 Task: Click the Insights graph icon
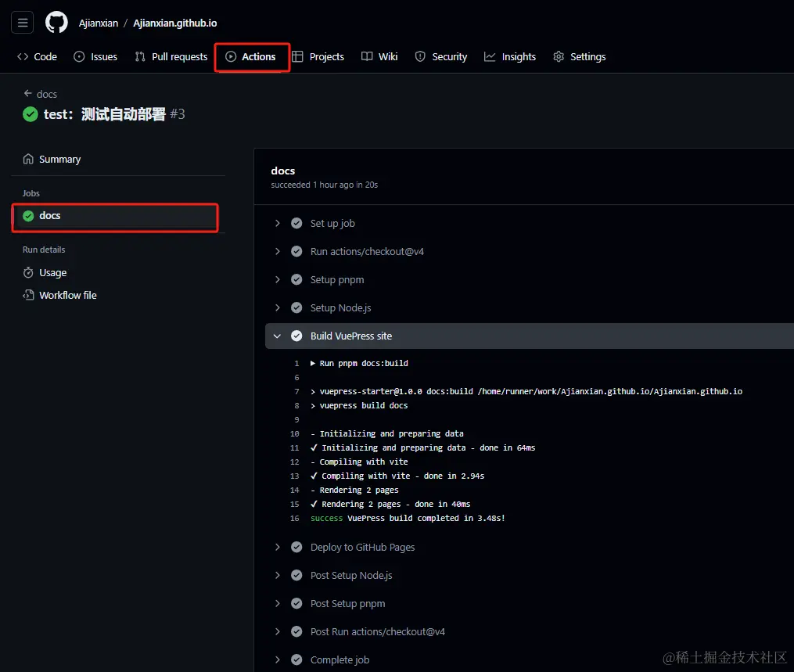tap(490, 57)
